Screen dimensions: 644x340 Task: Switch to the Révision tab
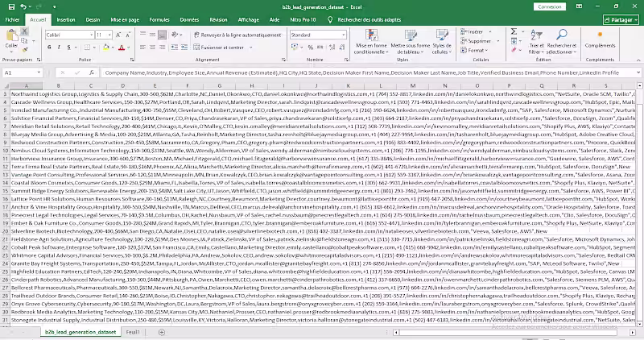[x=218, y=19]
